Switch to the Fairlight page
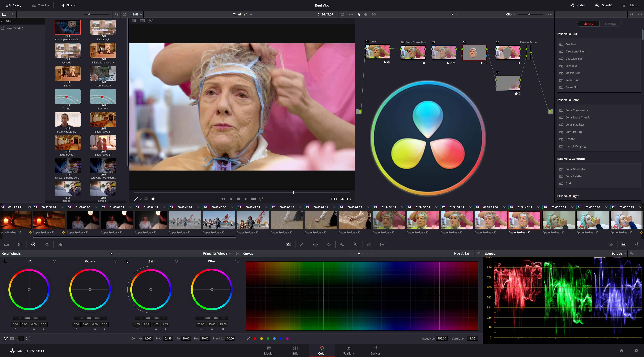The height and width of the screenshot is (357, 644). (x=349, y=351)
